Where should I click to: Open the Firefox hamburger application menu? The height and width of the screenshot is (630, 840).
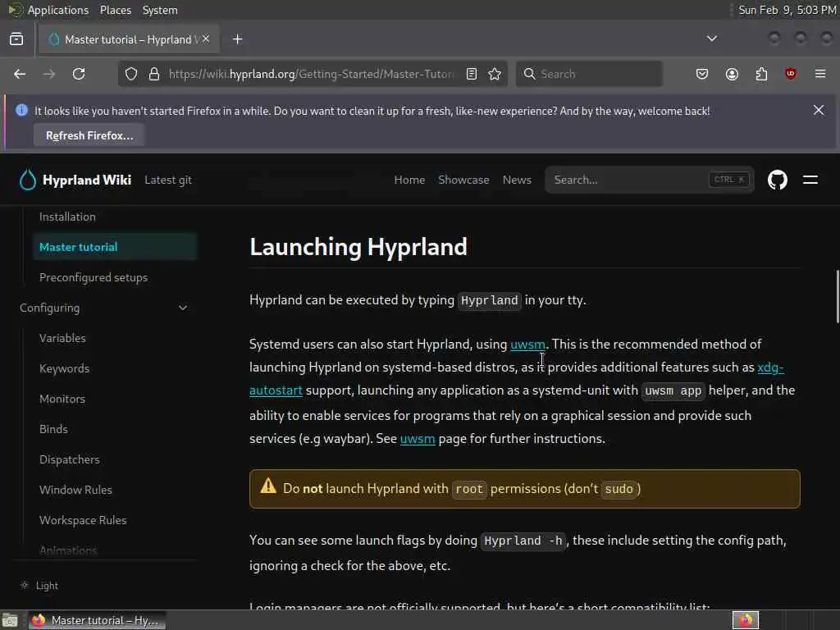(820, 74)
